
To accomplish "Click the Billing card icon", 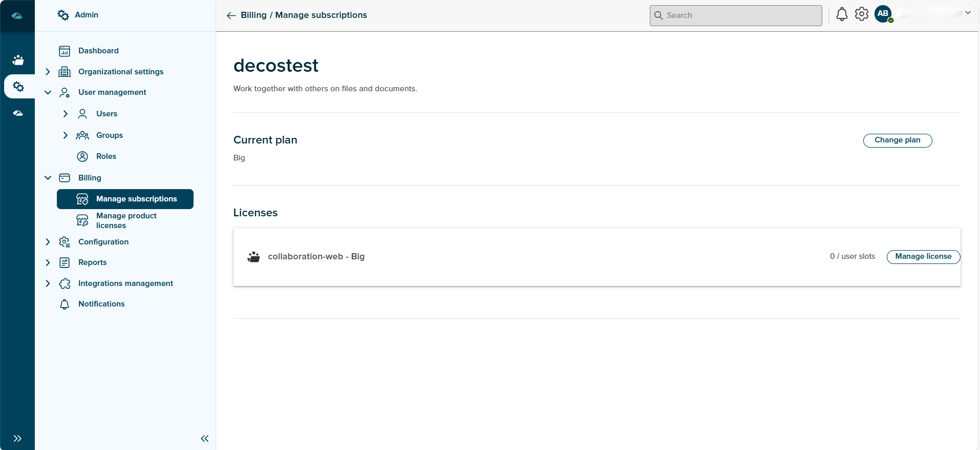I will click(65, 178).
